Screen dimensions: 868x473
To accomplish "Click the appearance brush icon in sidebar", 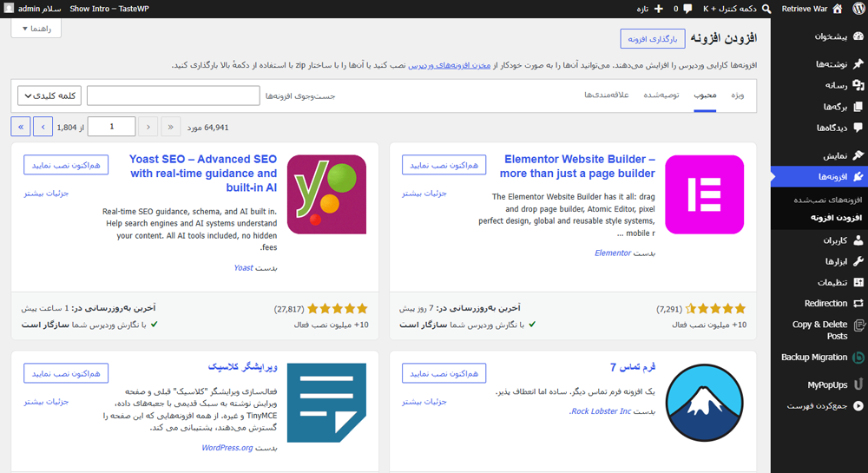I will (858, 155).
